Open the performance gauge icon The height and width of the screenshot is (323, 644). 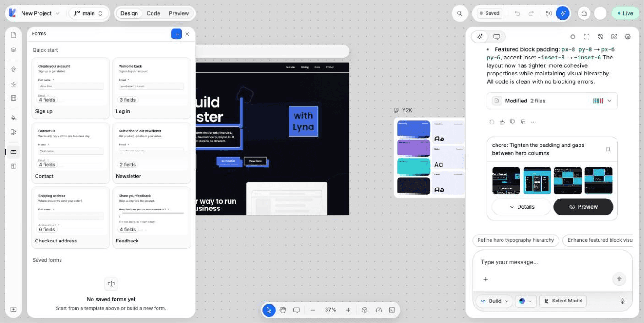(378, 310)
